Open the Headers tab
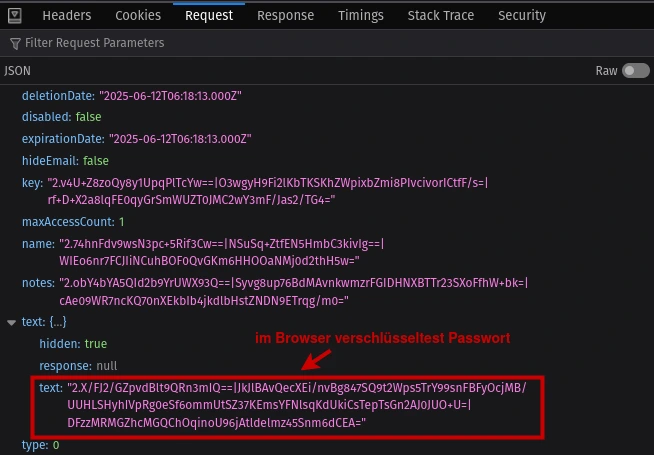 (x=67, y=15)
